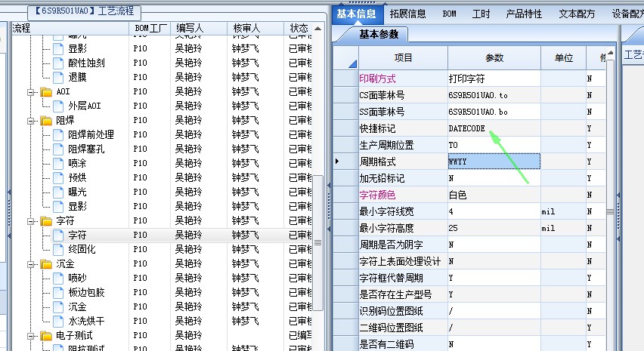The width and height of the screenshot is (644, 351).
Task: Click the 参数 column header
Action: point(494,58)
